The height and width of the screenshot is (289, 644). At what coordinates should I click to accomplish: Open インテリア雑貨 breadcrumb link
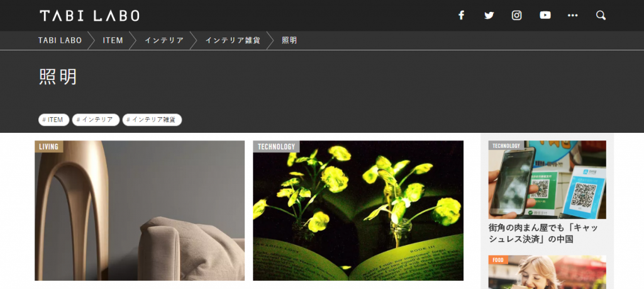click(x=233, y=40)
